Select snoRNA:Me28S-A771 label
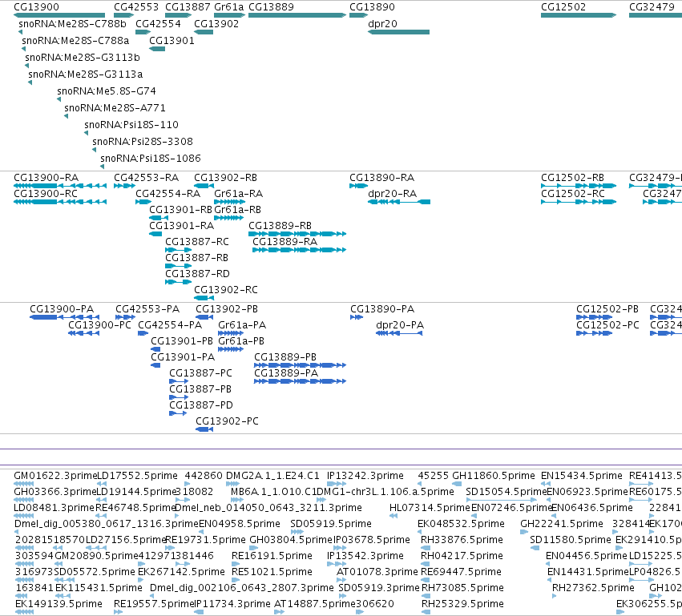 [115, 108]
